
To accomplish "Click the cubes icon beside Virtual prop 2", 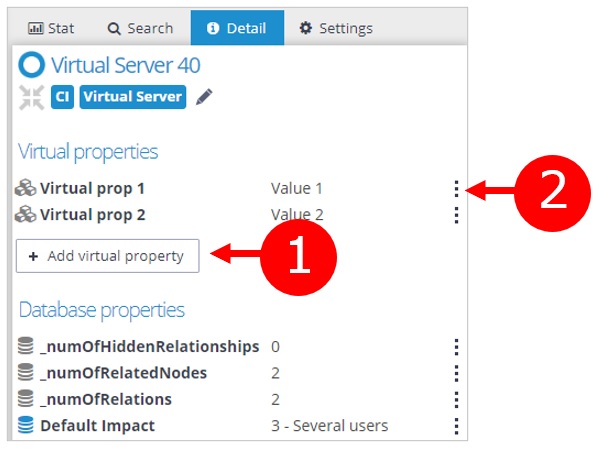I will [x=27, y=214].
